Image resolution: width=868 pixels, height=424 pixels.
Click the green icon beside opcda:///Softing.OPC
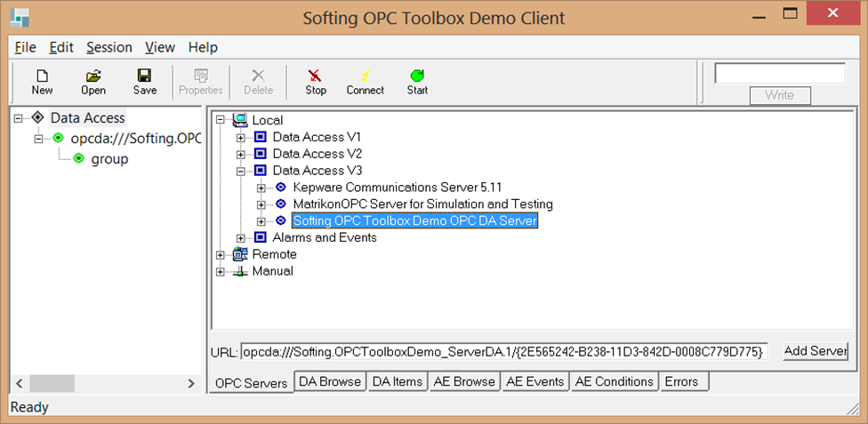click(59, 139)
